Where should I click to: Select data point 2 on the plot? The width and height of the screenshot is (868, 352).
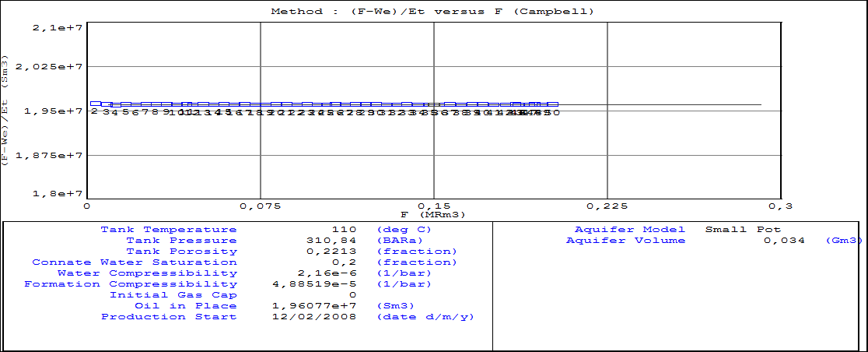pyautogui.click(x=95, y=104)
